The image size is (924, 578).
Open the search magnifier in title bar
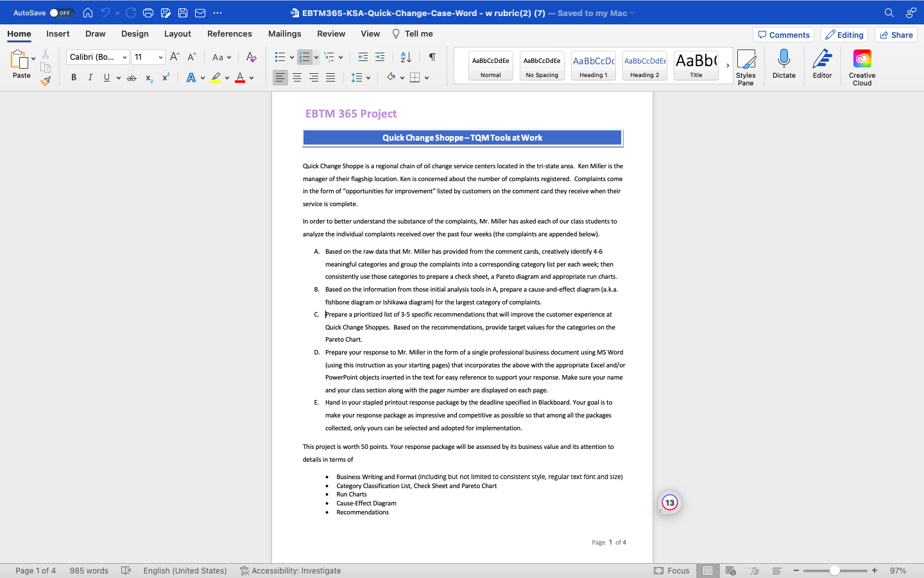coord(889,13)
